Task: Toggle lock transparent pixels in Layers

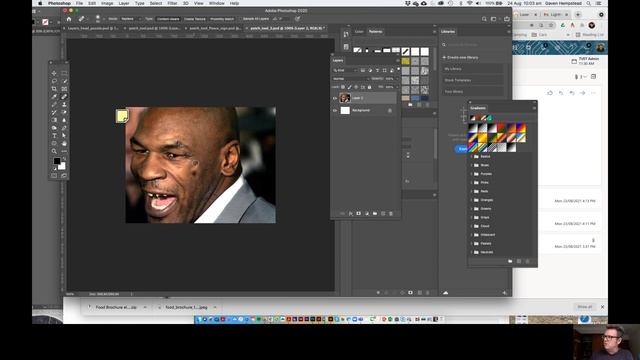Action: pyautogui.click(x=343, y=87)
